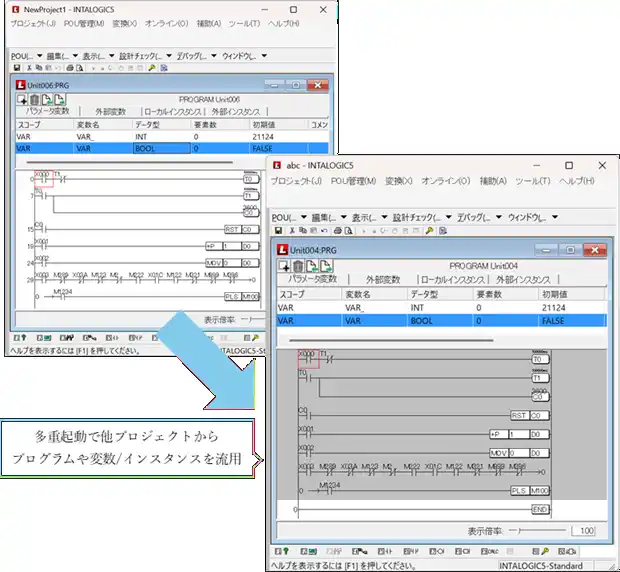Image resolution: width=620 pixels, height=572 pixels.
Task: Click the Cut scissors icon in abc window
Action: [292, 230]
